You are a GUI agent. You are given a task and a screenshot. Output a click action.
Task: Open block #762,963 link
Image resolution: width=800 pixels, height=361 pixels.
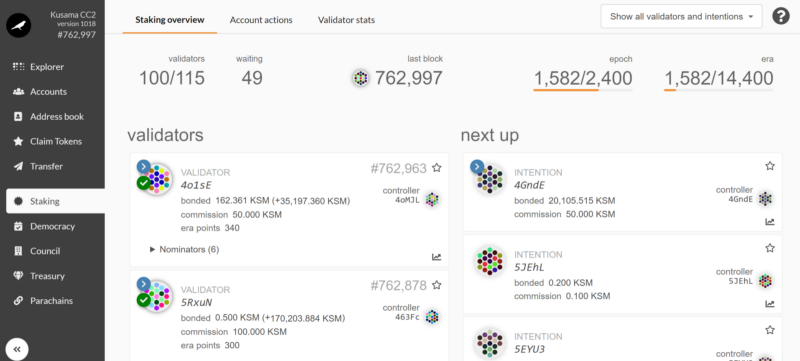click(398, 168)
